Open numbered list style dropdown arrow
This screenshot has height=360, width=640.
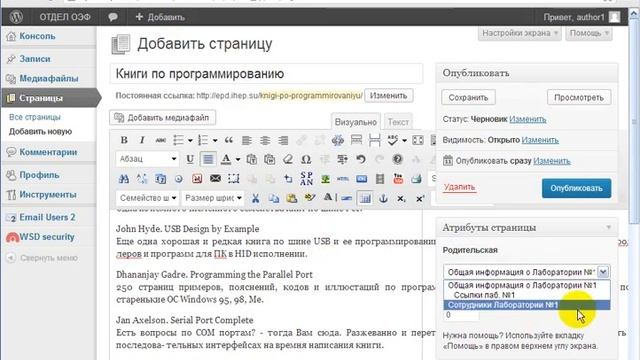click(x=215, y=140)
